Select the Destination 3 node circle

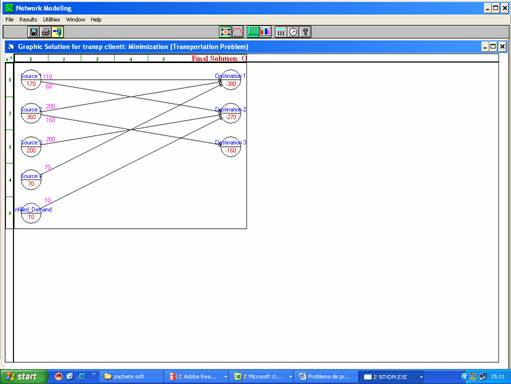(231, 146)
